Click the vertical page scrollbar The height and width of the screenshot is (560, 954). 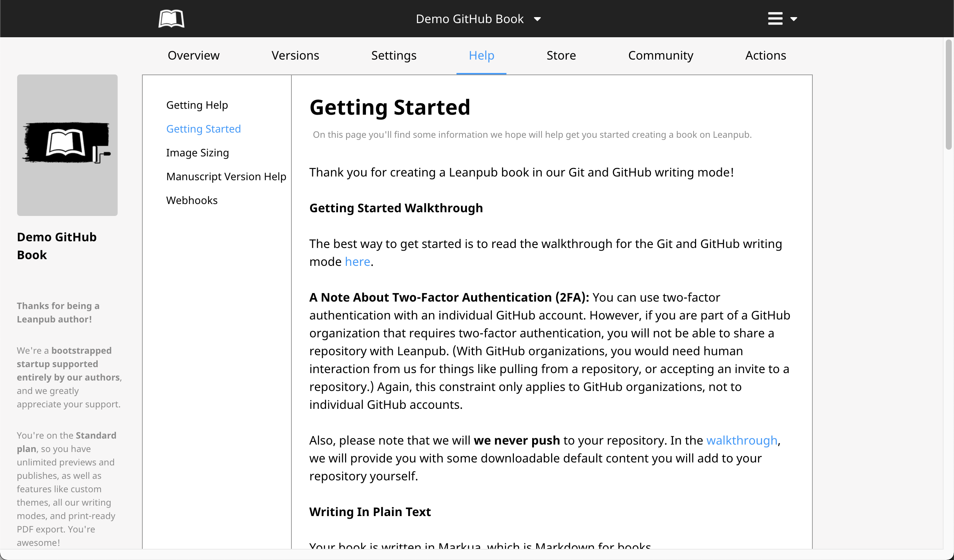[x=948, y=95]
